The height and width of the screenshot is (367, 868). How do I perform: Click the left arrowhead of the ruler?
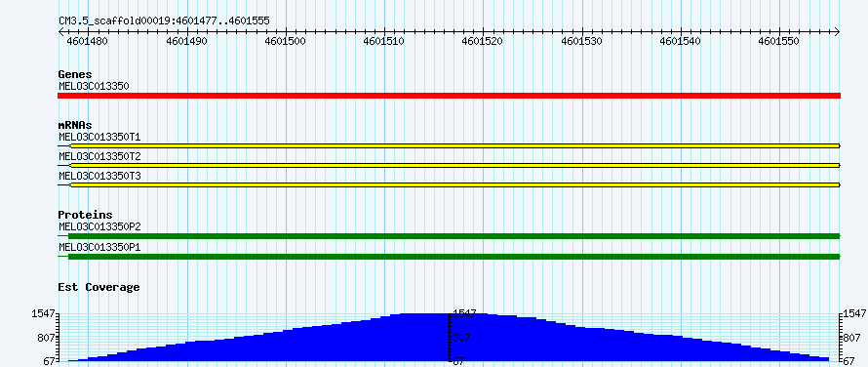point(60,31)
